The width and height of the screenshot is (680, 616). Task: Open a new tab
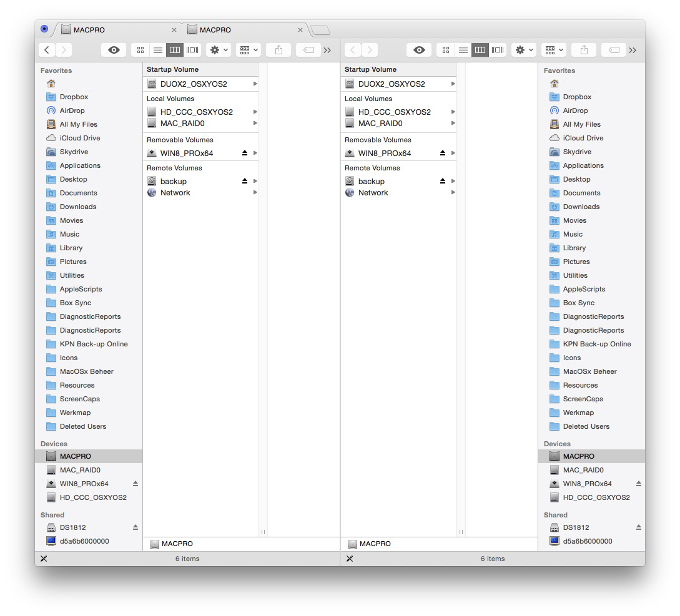coord(320,30)
